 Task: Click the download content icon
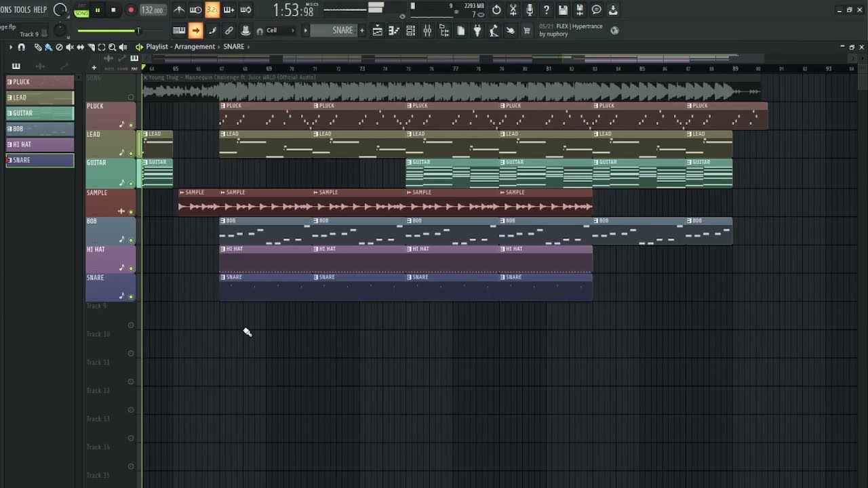pyautogui.click(x=613, y=9)
